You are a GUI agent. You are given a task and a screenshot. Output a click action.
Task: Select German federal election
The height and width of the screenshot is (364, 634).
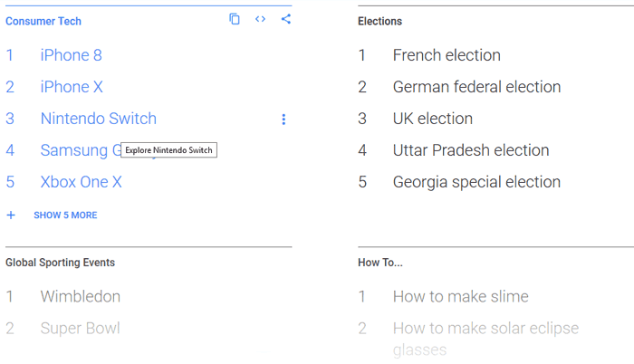click(476, 87)
